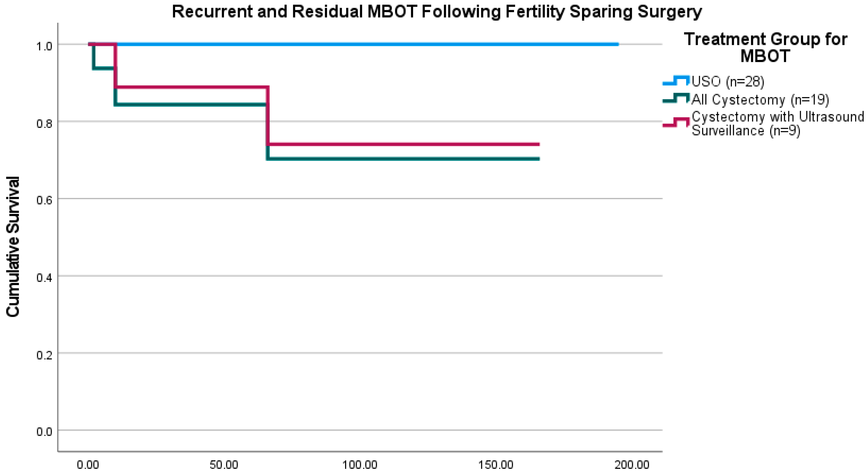Click the blue USO legend line marker

(x=676, y=81)
